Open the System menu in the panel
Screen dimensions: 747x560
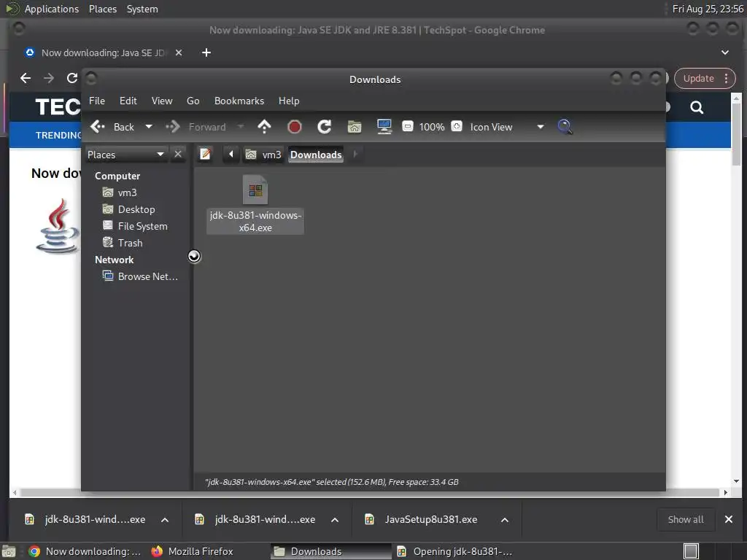click(142, 9)
